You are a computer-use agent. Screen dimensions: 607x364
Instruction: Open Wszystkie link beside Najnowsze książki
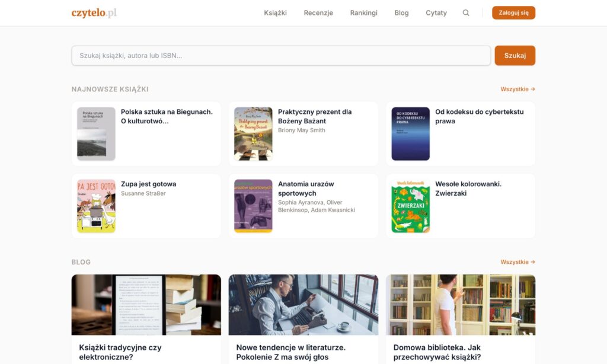point(517,90)
